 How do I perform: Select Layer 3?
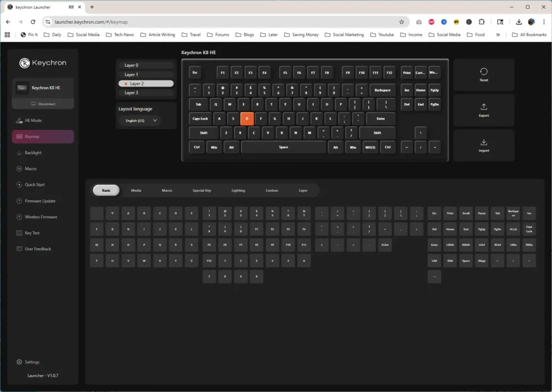pos(146,93)
